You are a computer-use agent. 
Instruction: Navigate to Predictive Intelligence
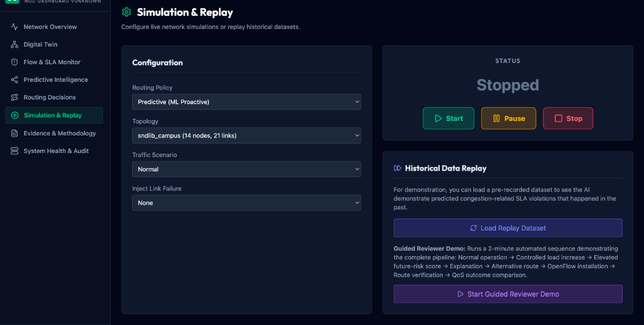click(x=54, y=80)
